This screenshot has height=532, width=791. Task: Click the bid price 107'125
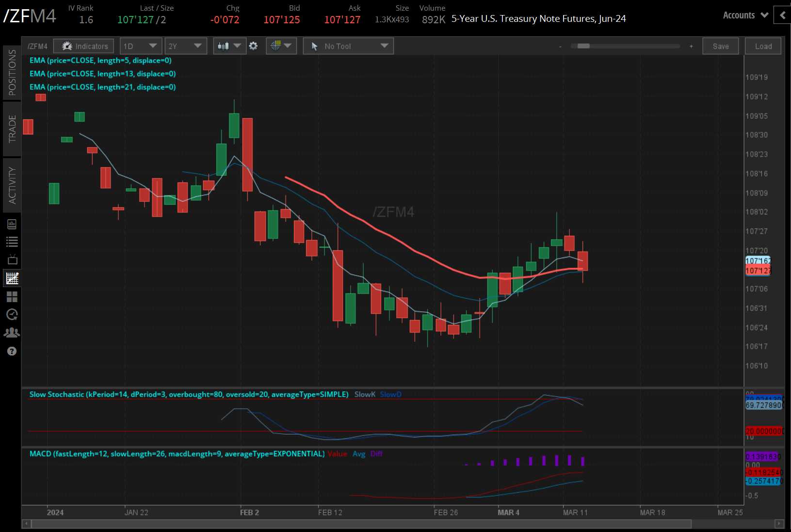point(282,20)
